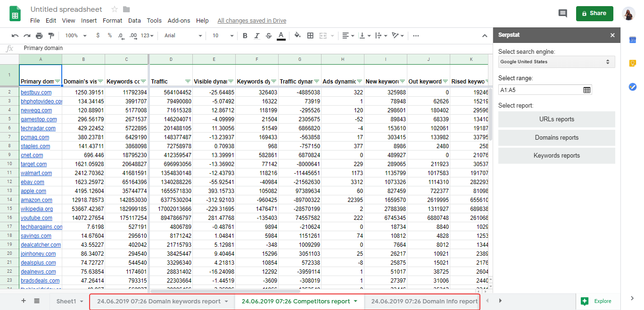The image size is (644, 310).
Task: Move the spreadsheet using the folder icon
Action: pos(126,9)
